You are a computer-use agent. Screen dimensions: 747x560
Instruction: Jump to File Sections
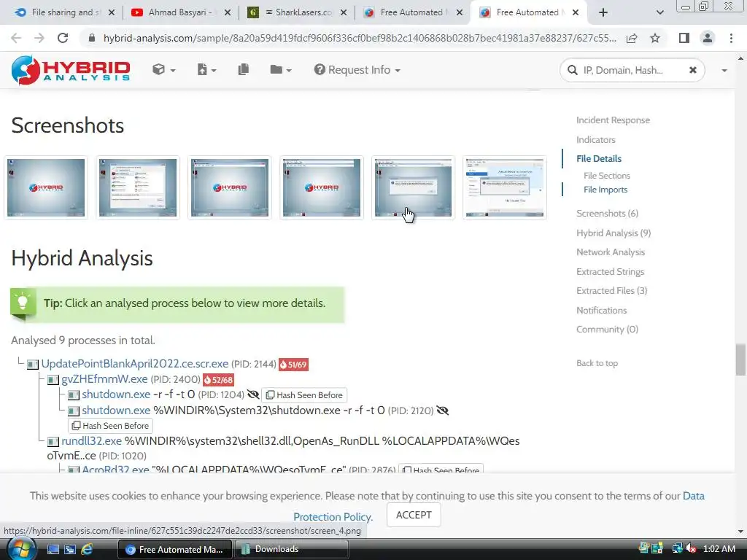(606, 176)
